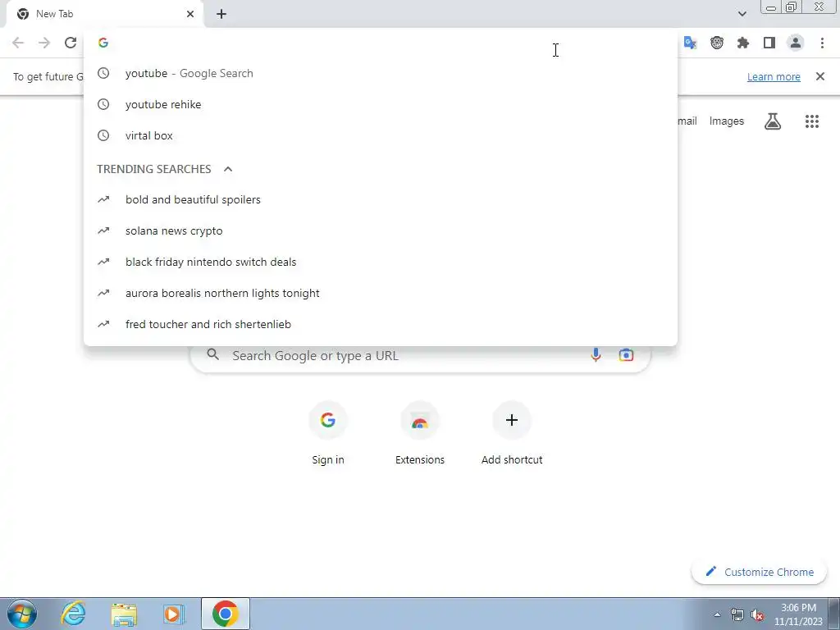Open the Tampermonkey monkey extension icon
This screenshot has height=630, width=840.
(x=717, y=43)
